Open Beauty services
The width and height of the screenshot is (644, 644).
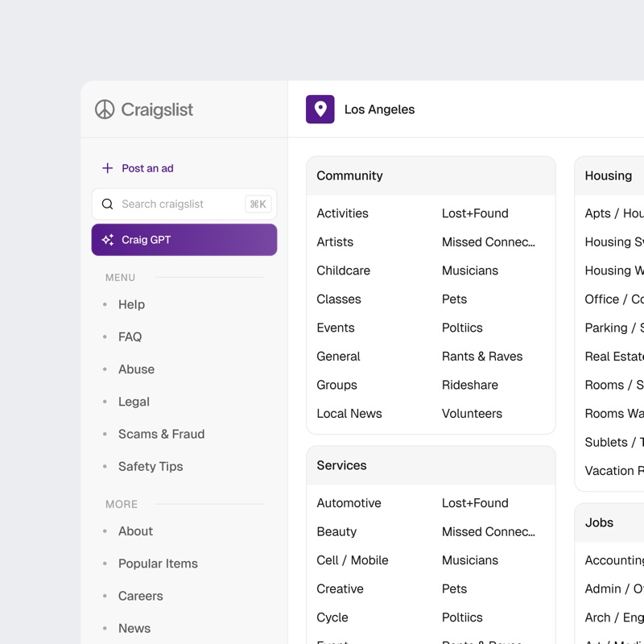[x=336, y=531]
